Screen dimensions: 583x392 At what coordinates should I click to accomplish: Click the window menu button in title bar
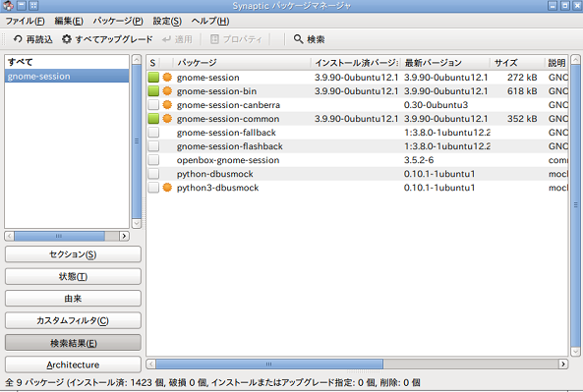click(22, 5)
